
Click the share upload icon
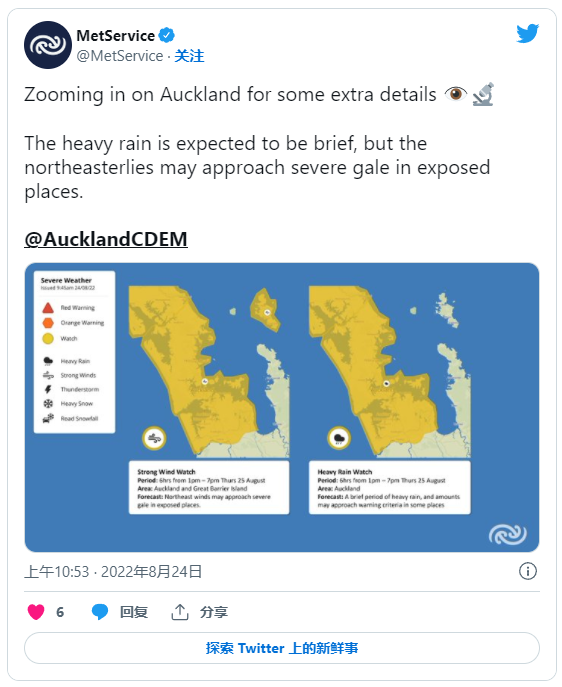click(x=180, y=612)
